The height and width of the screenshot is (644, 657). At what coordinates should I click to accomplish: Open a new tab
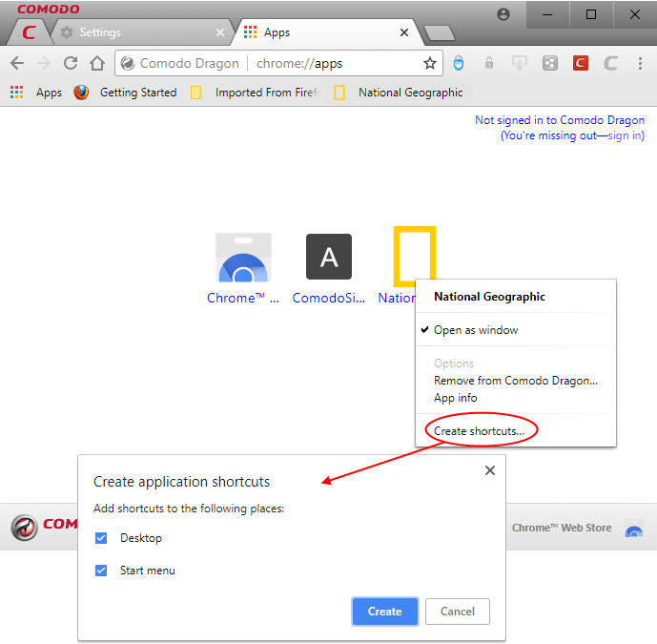[x=440, y=32]
